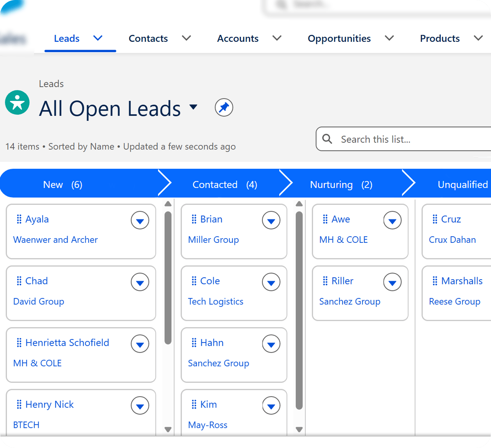Open actions menu for Kim lead
The height and width of the screenshot is (448, 491).
(x=271, y=406)
